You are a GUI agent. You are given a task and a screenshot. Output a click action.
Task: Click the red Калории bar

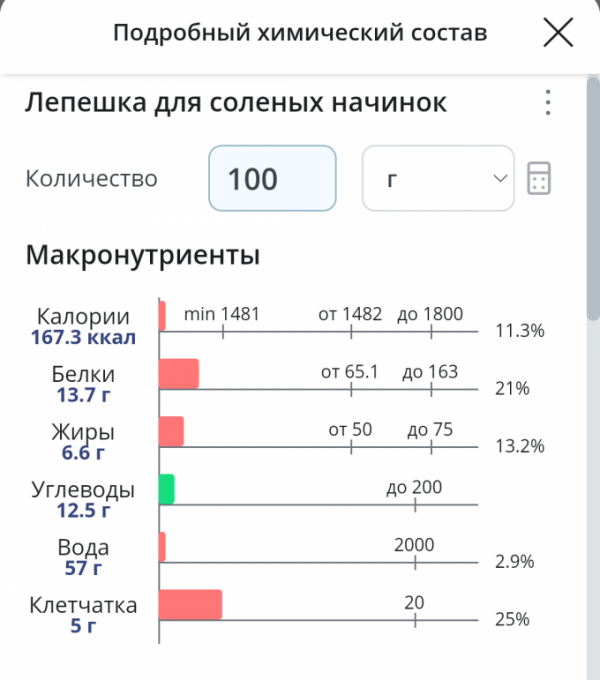pyautogui.click(x=162, y=316)
